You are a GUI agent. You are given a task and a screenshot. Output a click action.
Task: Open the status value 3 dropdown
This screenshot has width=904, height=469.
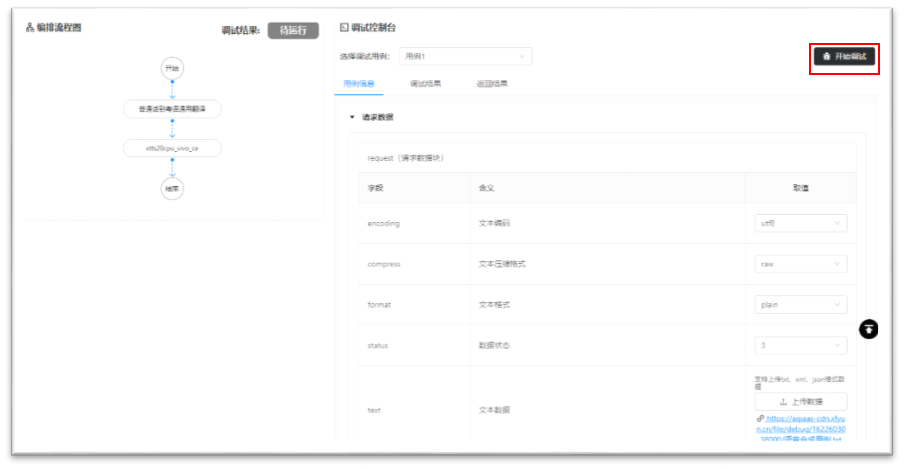(x=800, y=346)
